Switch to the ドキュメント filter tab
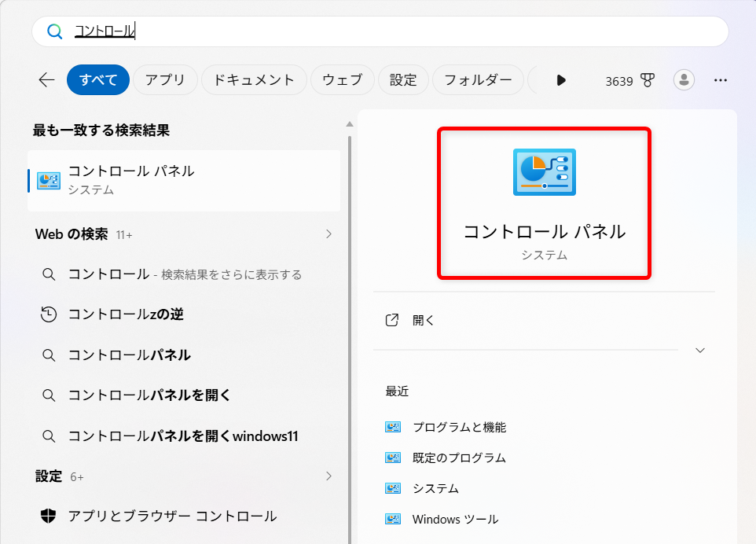Screen dimensions: 756x544 (x=254, y=79)
